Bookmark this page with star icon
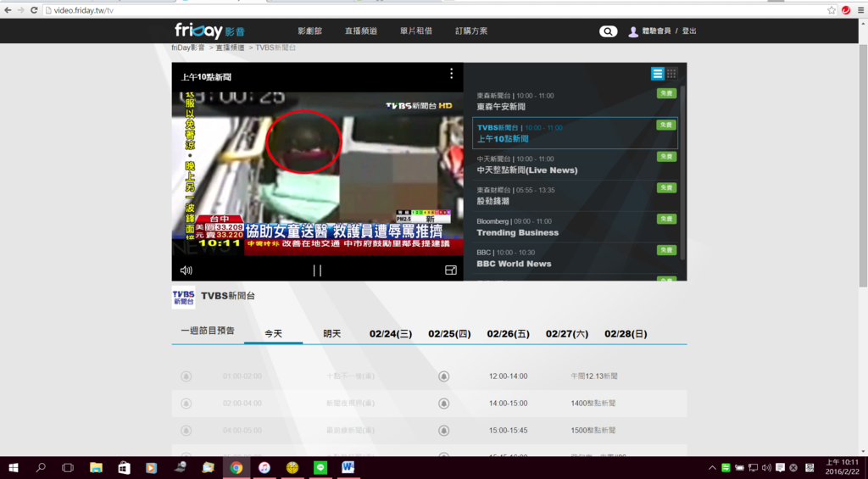 coord(831,10)
